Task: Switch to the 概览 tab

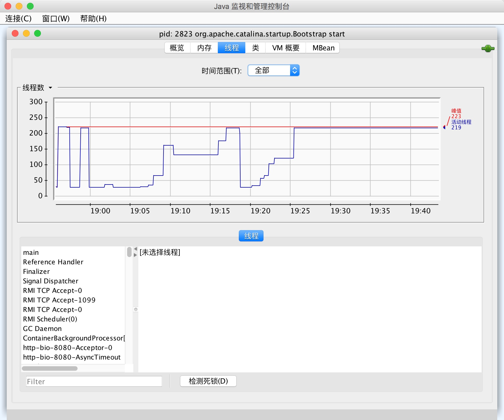Action: [x=177, y=48]
